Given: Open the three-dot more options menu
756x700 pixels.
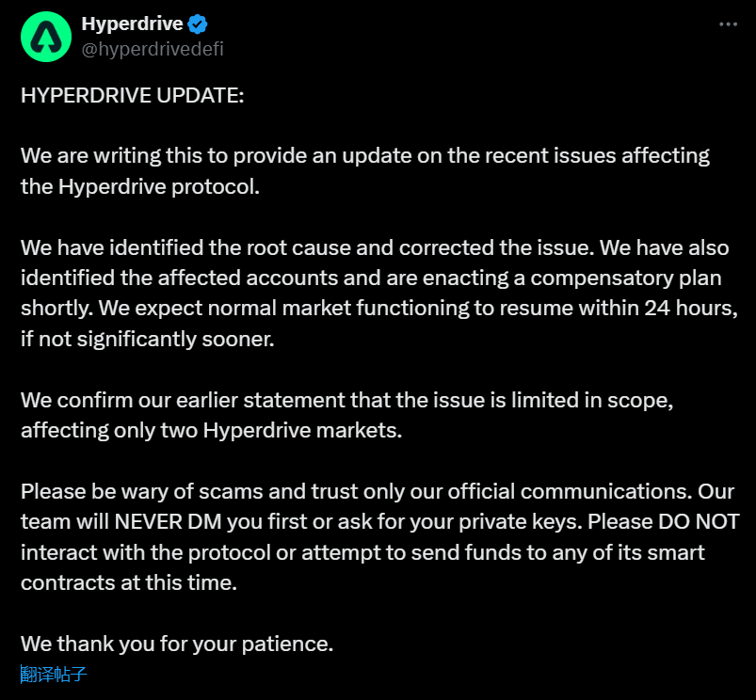Looking at the screenshot, I should pyautogui.click(x=728, y=24).
